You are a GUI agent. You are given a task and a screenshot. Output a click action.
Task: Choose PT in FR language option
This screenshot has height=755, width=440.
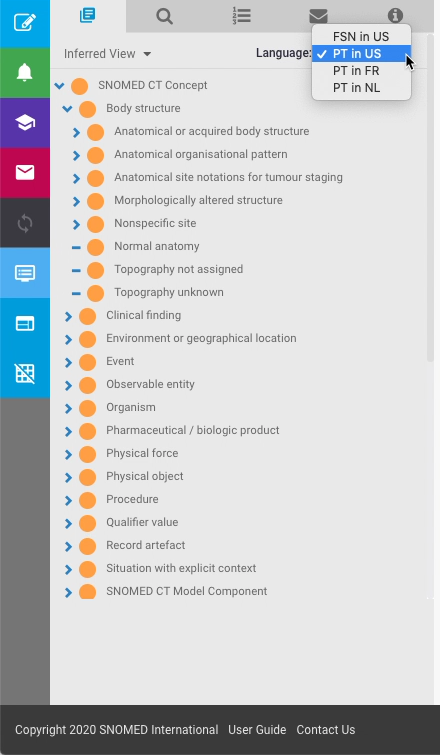click(356, 71)
